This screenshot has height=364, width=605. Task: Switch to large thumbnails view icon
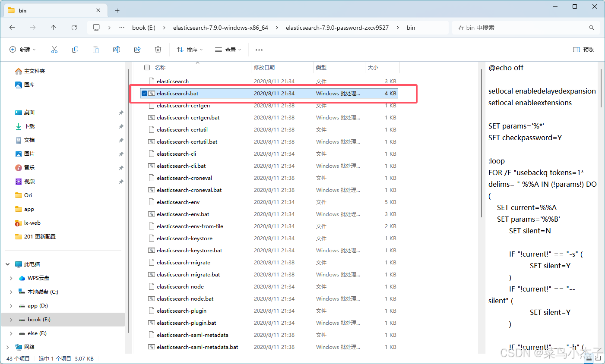click(598, 358)
